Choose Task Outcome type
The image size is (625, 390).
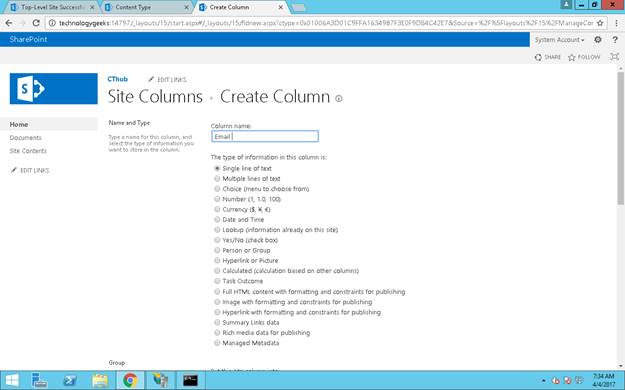[x=217, y=281]
